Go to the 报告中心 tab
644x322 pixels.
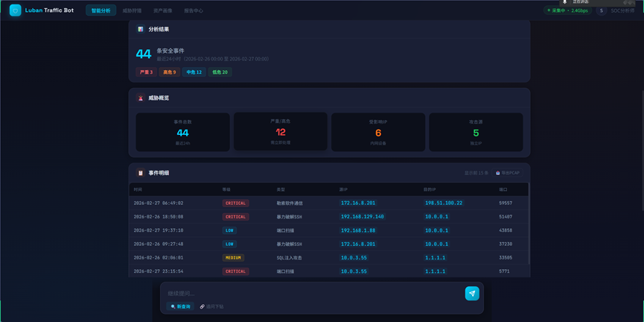pos(194,11)
